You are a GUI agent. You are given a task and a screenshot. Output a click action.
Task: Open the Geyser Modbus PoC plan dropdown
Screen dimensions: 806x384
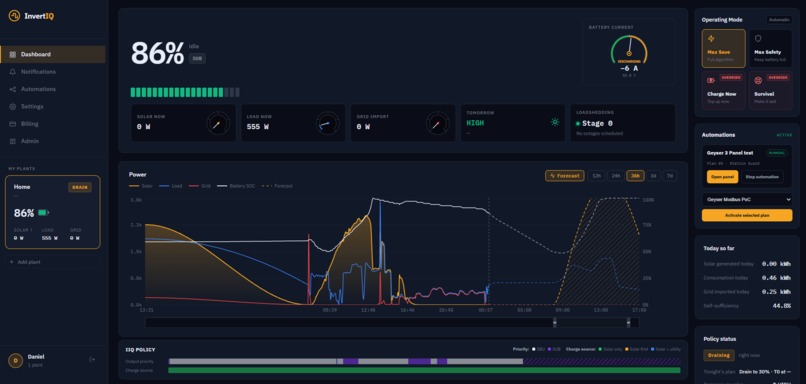[x=747, y=199]
